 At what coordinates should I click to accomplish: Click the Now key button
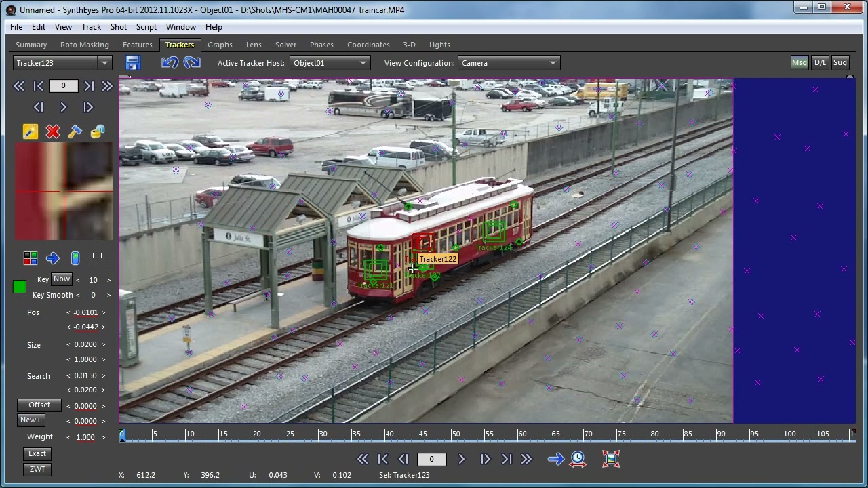pos(62,279)
